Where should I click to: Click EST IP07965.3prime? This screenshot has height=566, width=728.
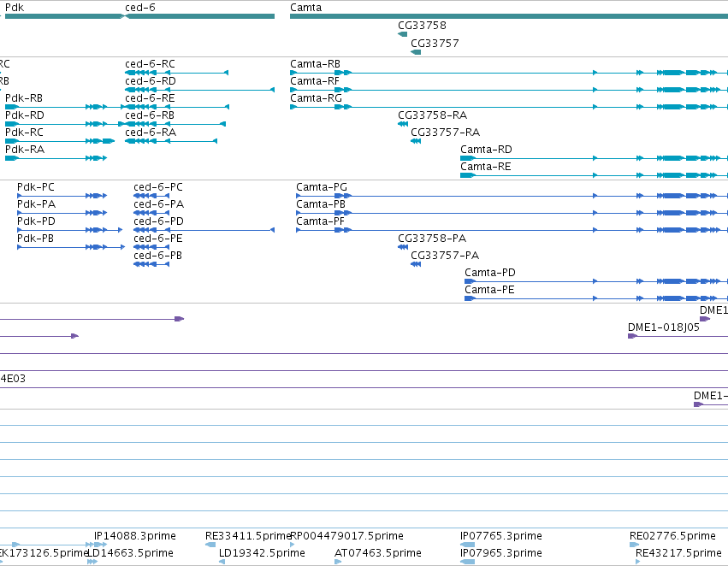(x=468, y=562)
